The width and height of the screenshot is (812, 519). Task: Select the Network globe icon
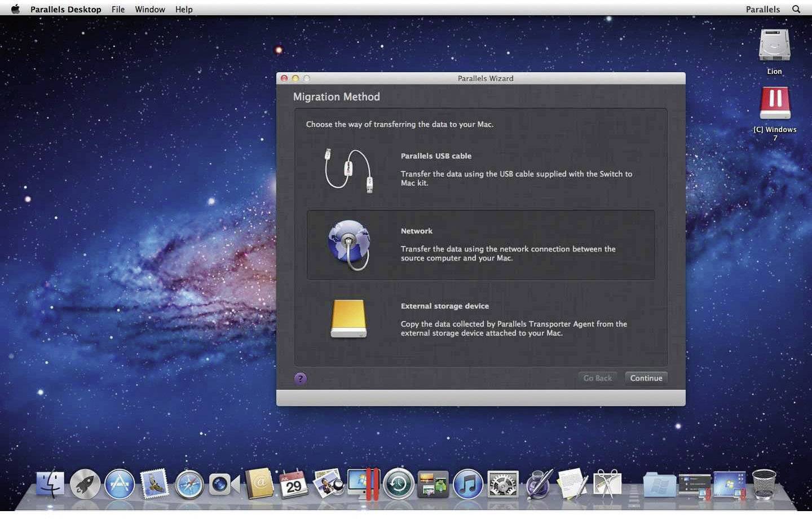coord(349,245)
